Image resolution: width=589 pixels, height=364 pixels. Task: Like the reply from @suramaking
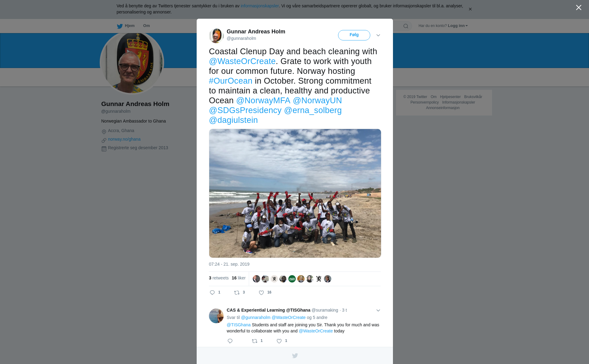279,341
